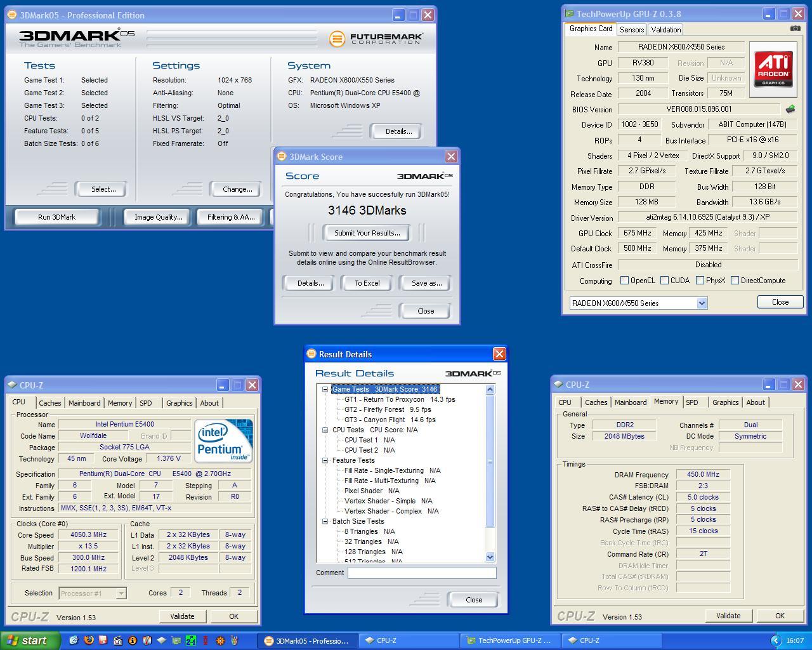Click the system tray arrow to show hidden icons
The height and width of the screenshot is (650, 812).
(x=775, y=640)
